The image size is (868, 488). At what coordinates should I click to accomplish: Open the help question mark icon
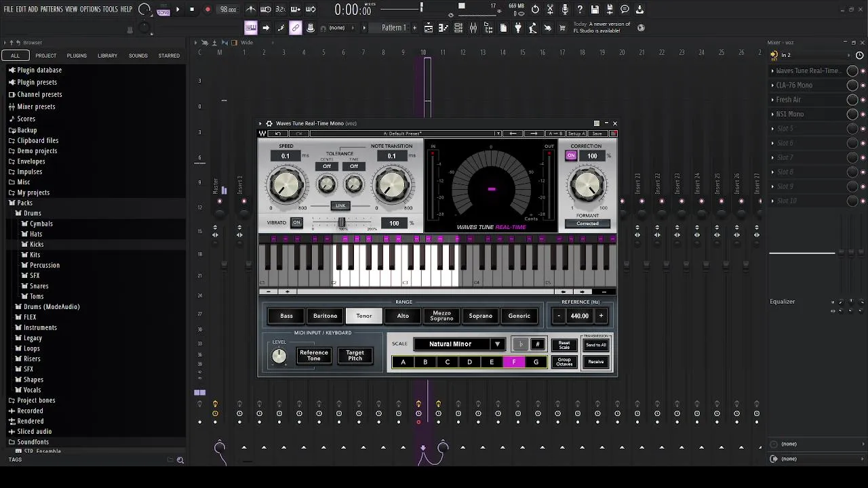point(580,9)
